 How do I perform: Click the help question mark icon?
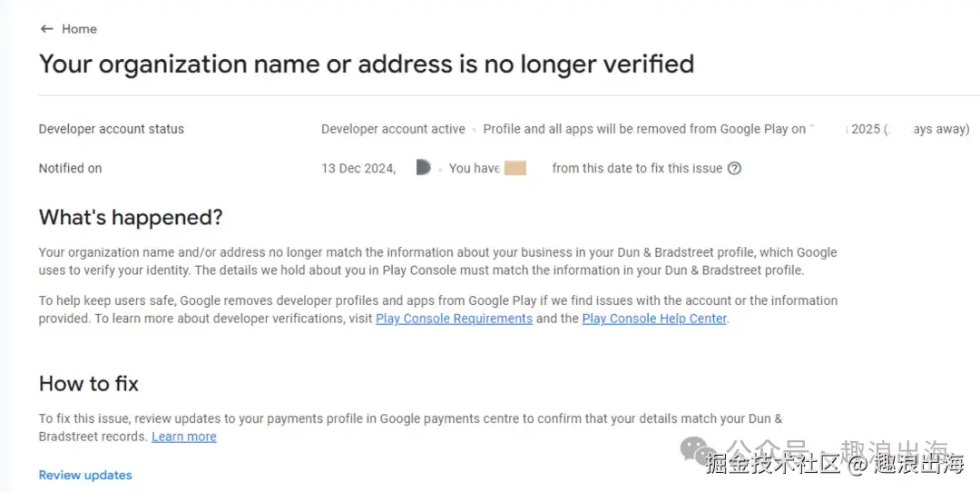[x=734, y=168]
